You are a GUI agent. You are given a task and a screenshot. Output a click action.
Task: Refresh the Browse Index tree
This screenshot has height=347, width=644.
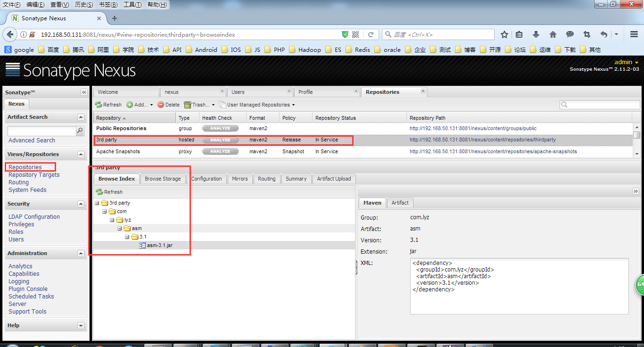point(109,192)
